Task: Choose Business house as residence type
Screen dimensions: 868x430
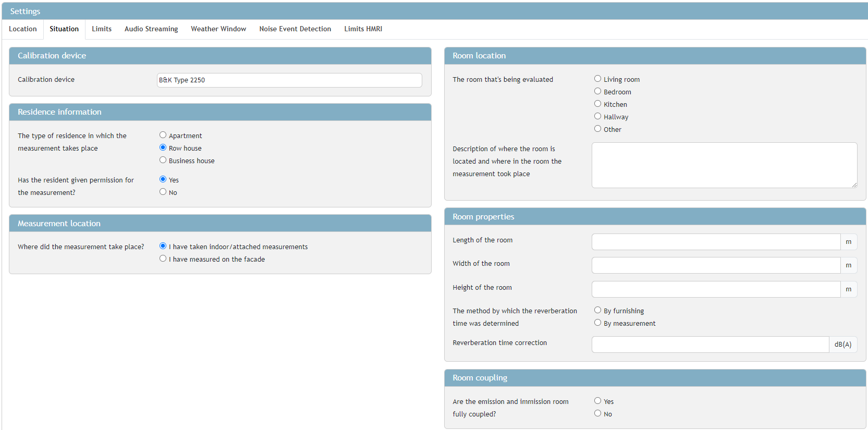Action: [163, 160]
